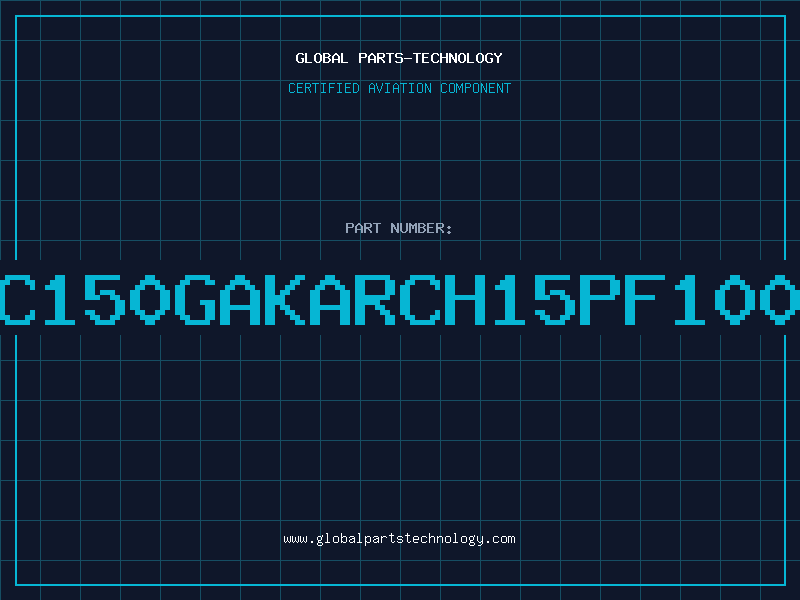Click the 'PART NUMBER:' label
The image size is (800, 600).
point(399,228)
